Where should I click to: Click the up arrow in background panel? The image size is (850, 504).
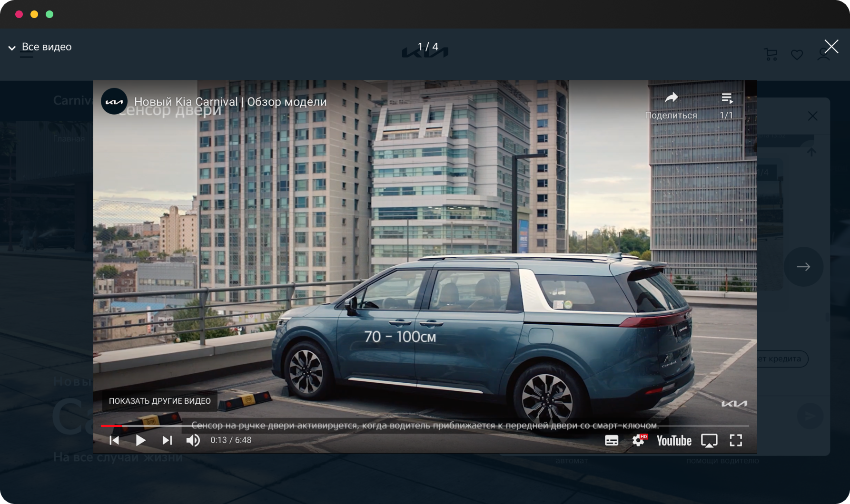click(x=812, y=152)
